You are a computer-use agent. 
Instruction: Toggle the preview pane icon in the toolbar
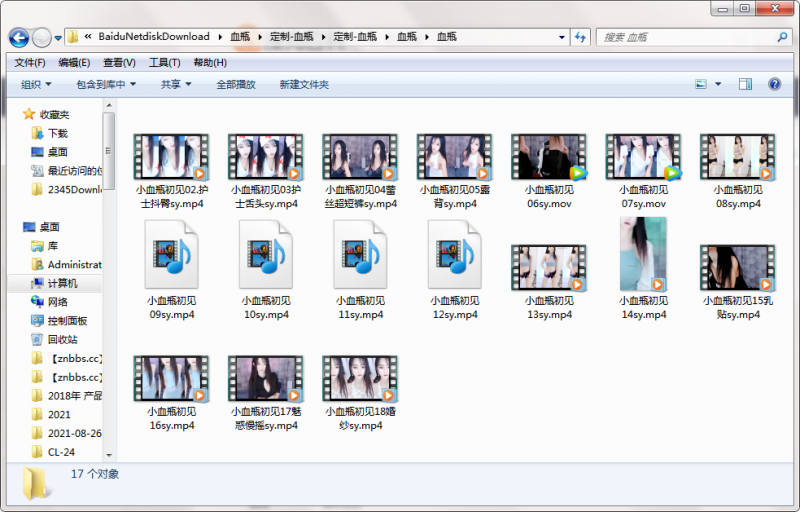tap(745, 85)
